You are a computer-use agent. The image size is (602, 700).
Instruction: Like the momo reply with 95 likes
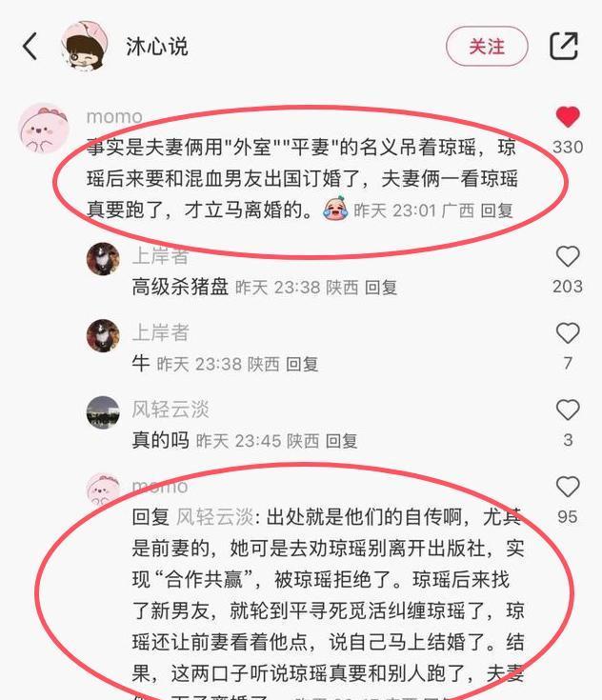[568, 487]
